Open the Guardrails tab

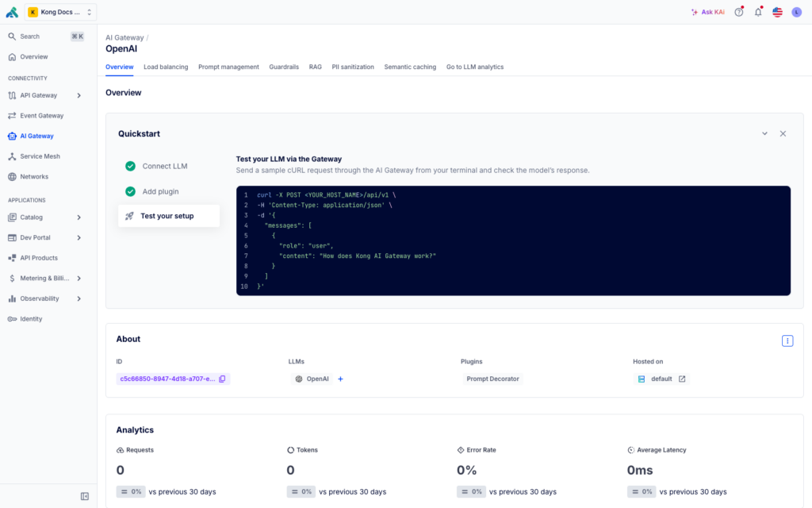tap(284, 67)
